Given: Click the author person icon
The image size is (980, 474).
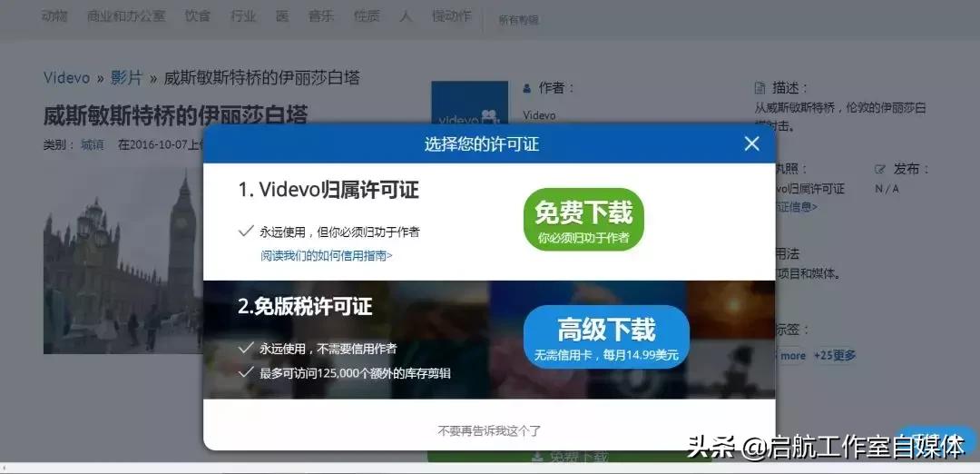Looking at the screenshot, I should 527,88.
